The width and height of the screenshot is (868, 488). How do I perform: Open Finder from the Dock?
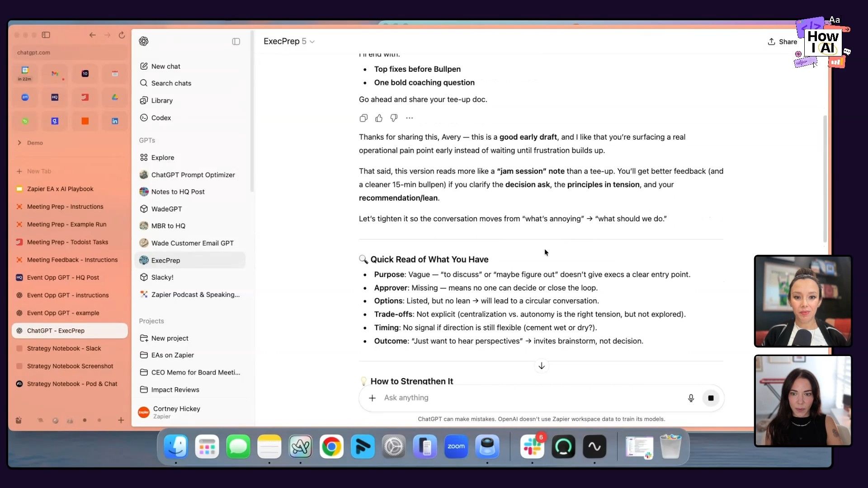pyautogui.click(x=176, y=447)
